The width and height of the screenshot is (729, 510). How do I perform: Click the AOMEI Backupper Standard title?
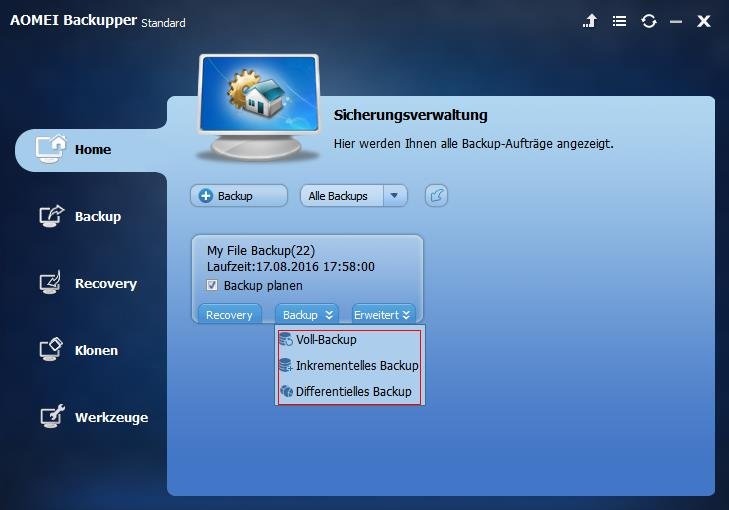[98, 21]
